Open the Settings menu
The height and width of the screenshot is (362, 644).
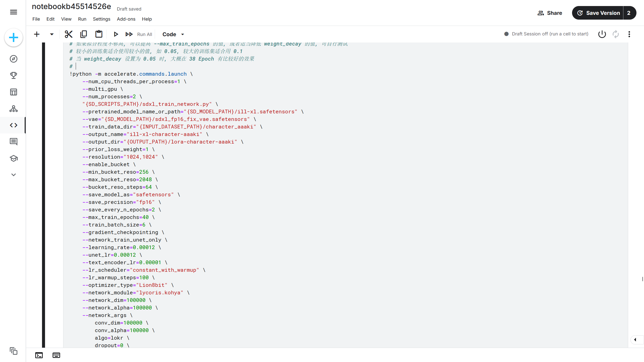click(101, 19)
